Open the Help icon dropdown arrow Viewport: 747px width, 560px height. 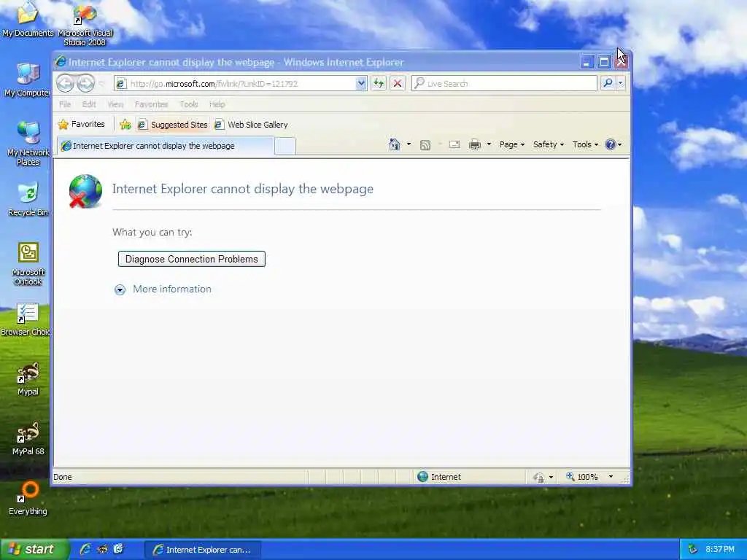(619, 144)
